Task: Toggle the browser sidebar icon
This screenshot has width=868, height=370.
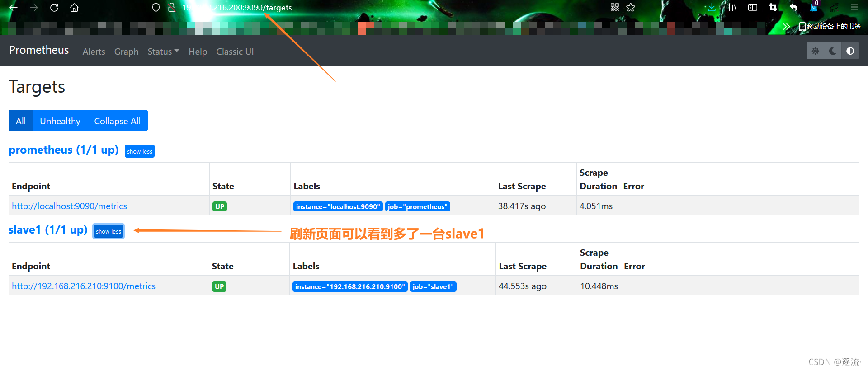Action: click(x=753, y=7)
